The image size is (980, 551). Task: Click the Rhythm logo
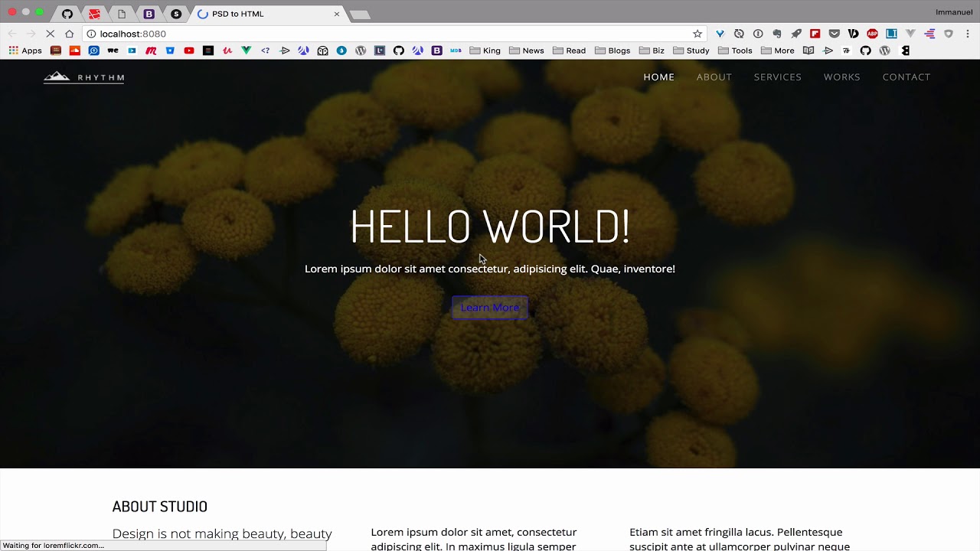pyautogui.click(x=83, y=77)
